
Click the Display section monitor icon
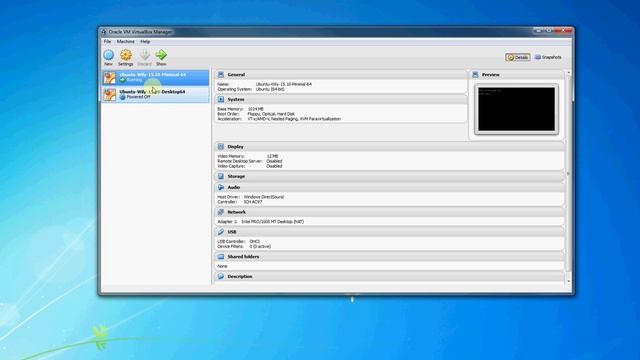[x=221, y=147]
